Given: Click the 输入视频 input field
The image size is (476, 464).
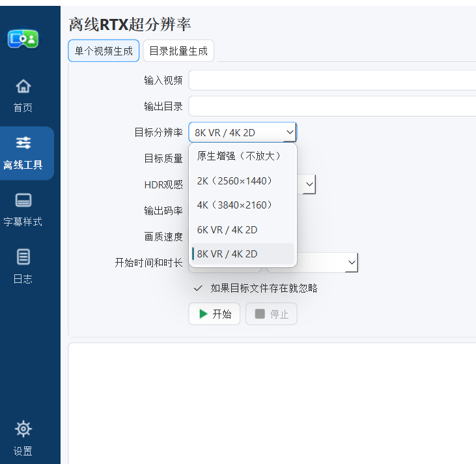Looking at the screenshot, I should [x=332, y=80].
